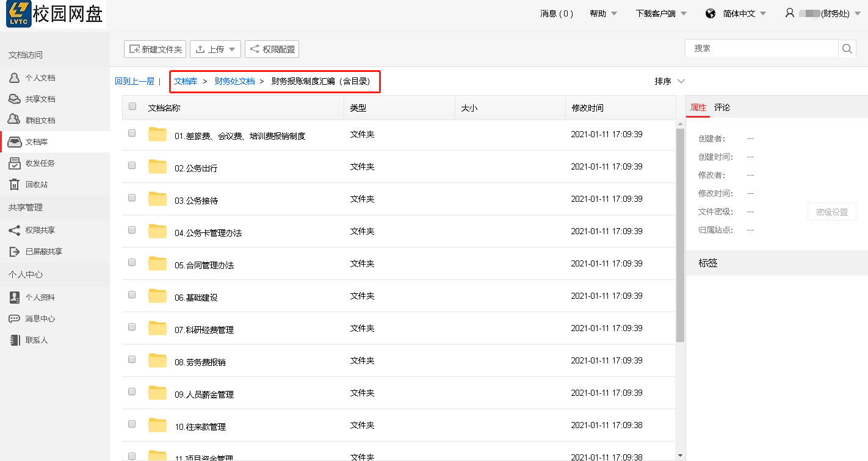868x461 pixels.
Task: Open 个人文档 in the sidebar
Action: point(40,78)
